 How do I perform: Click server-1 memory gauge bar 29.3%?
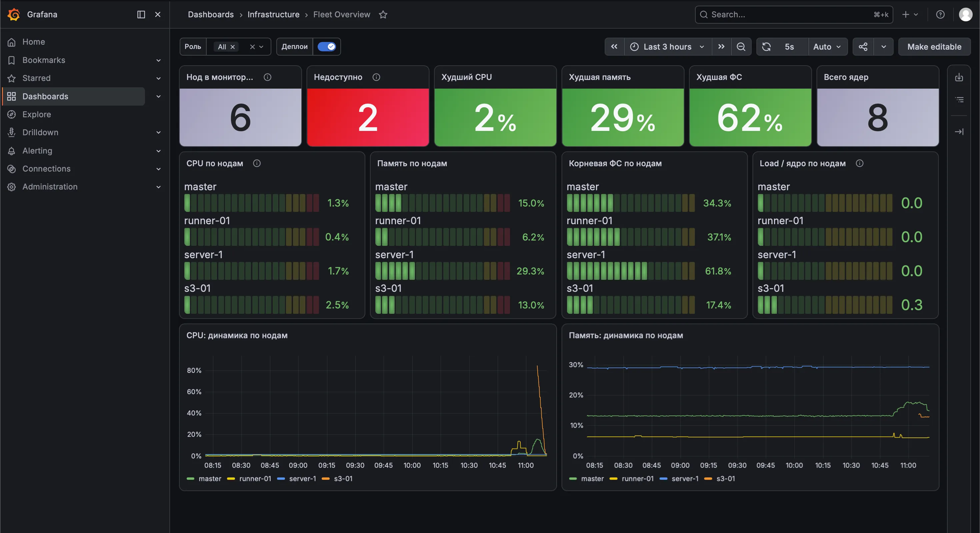tap(442, 271)
